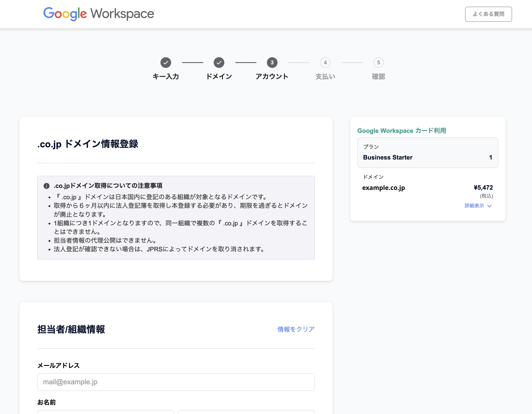The height and width of the screenshot is (414, 532).
Task: Click the Google Workspace カード利用 heading
Action: (402, 131)
